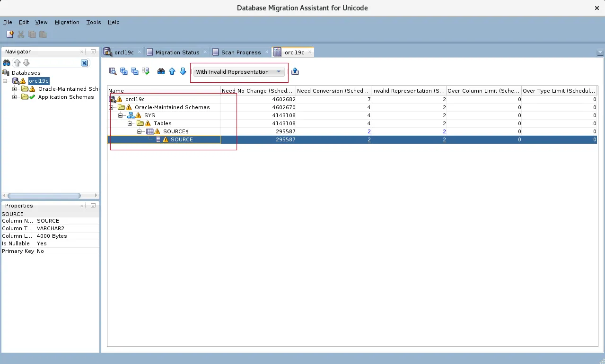Jump to previous item with the up arrow icon
This screenshot has height=364, width=605.
point(172,71)
